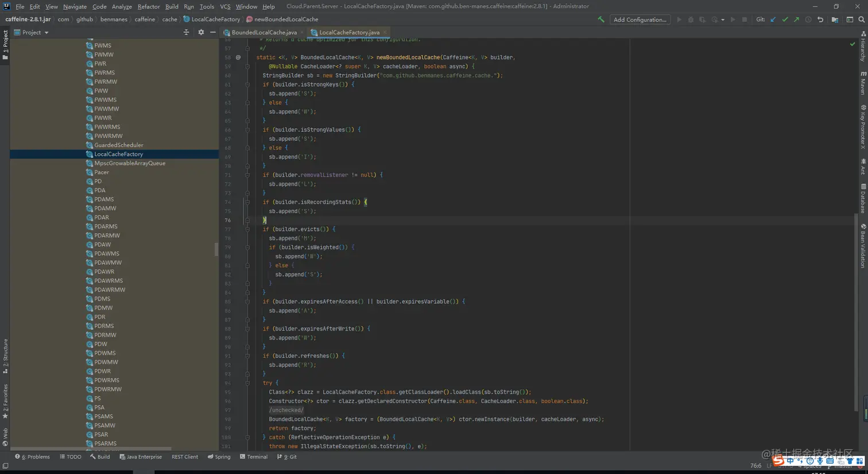
Task: Click the Git Commit checkmark icon
Action: (785, 20)
